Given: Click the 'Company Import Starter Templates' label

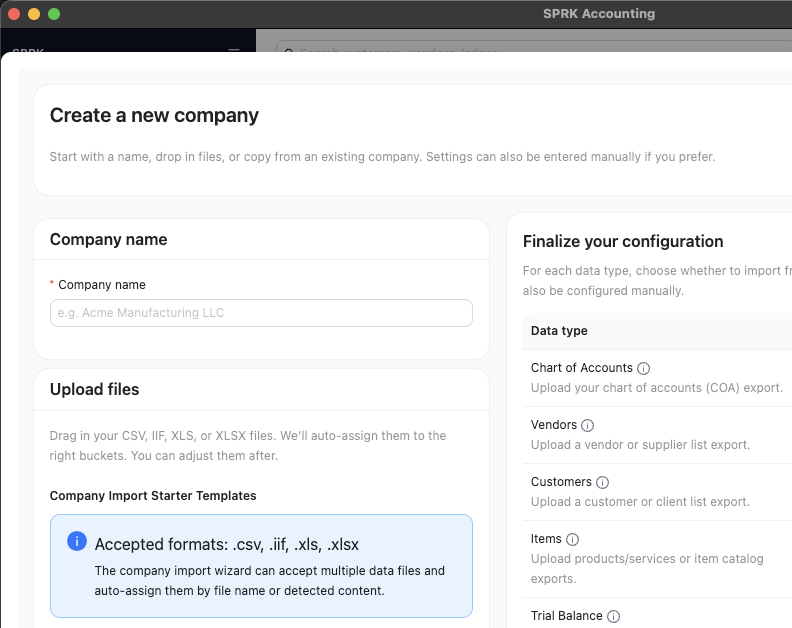Looking at the screenshot, I should coord(153,496).
